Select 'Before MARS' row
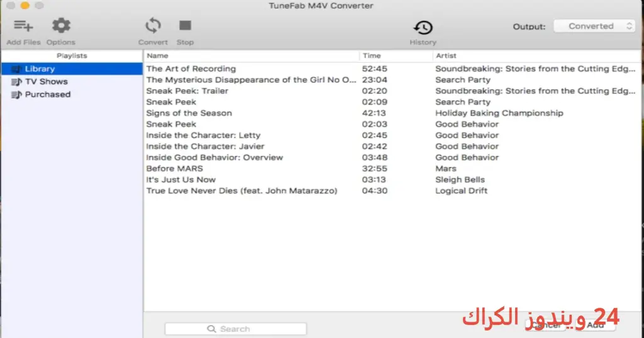 pos(392,168)
